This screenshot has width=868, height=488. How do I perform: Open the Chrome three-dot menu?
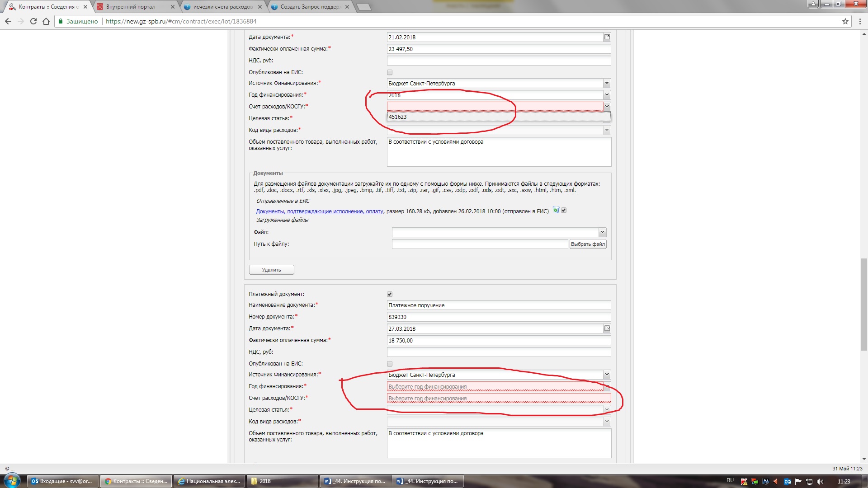pos(860,21)
